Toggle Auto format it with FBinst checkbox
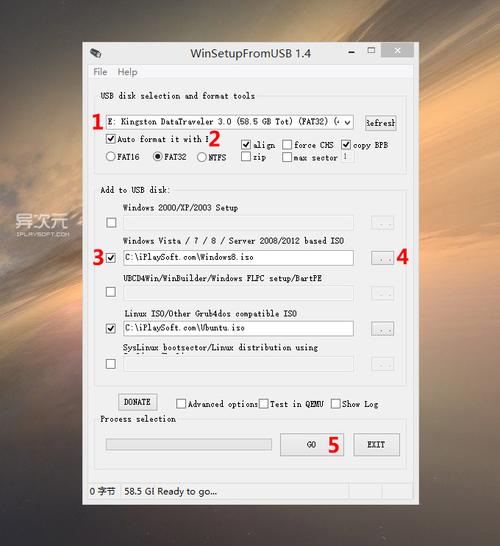500x546 pixels. pyautogui.click(x=111, y=139)
